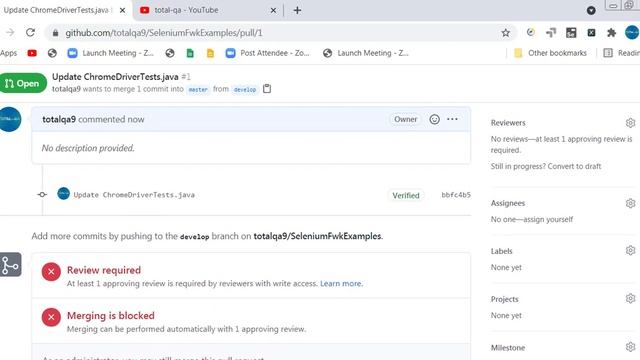640x360 pixels.
Task: Copy the develop branch name icon
Action: (x=267, y=89)
